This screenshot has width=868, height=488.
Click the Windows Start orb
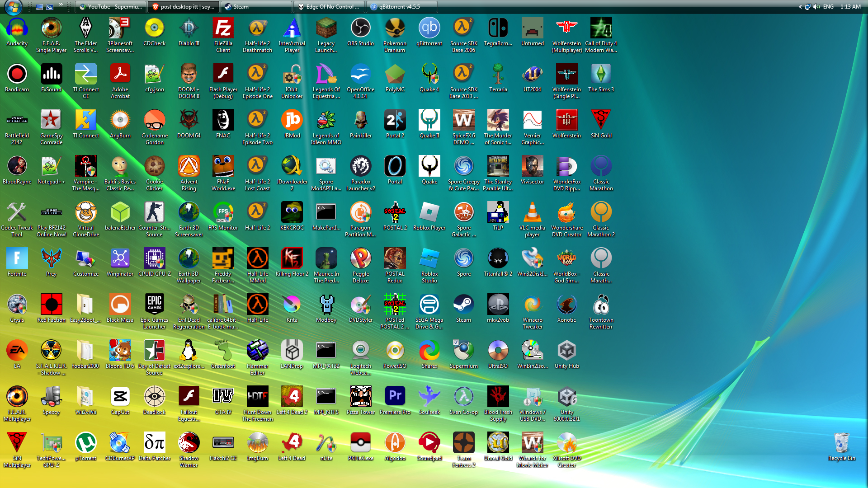tap(14, 7)
